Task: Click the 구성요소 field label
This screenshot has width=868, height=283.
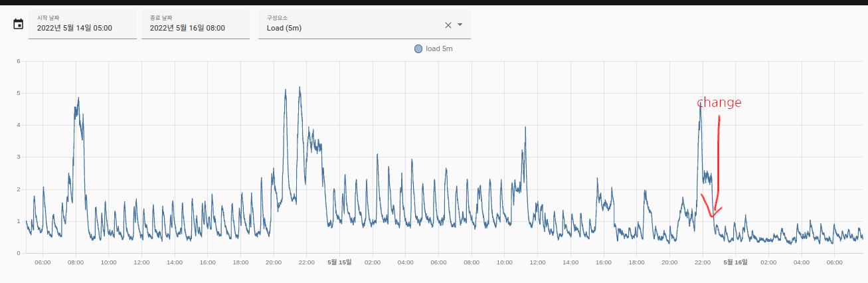Action: pos(277,18)
